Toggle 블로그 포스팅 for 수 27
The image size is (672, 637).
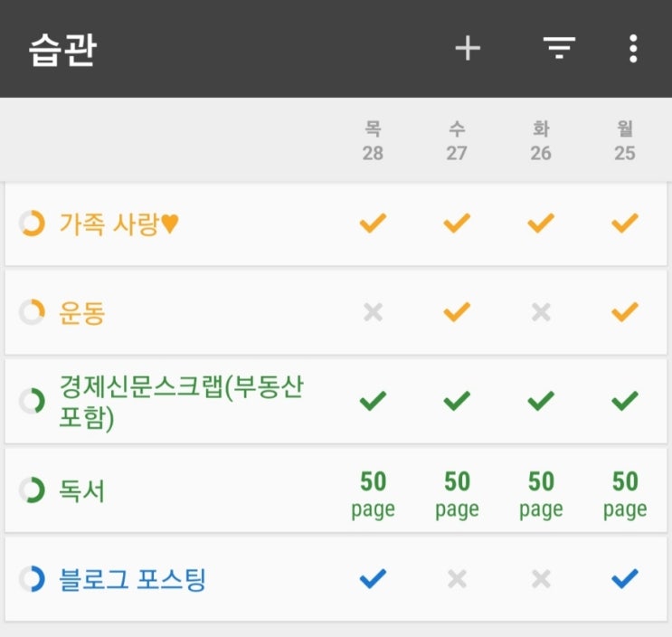[x=457, y=579]
